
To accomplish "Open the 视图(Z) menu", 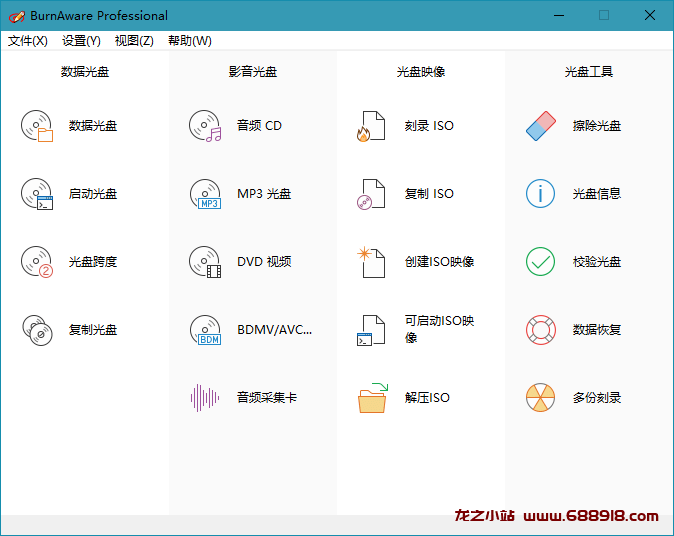I will click(134, 41).
